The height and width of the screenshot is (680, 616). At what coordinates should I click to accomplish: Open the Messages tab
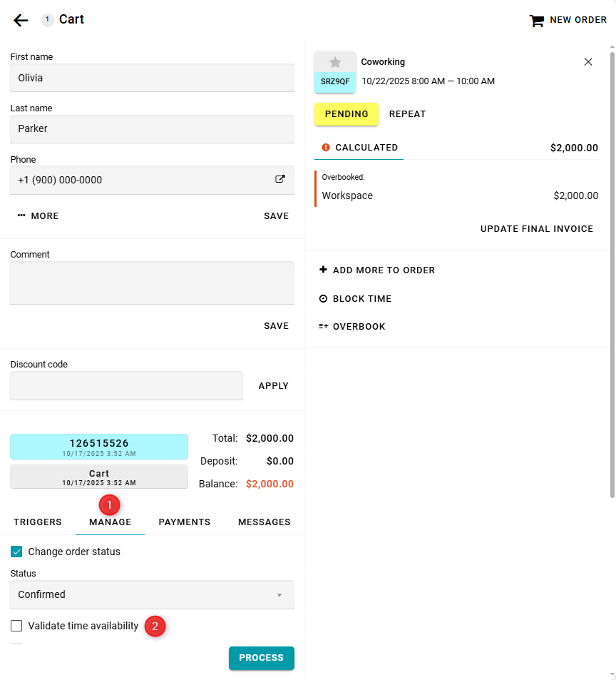[x=264, y=522]
